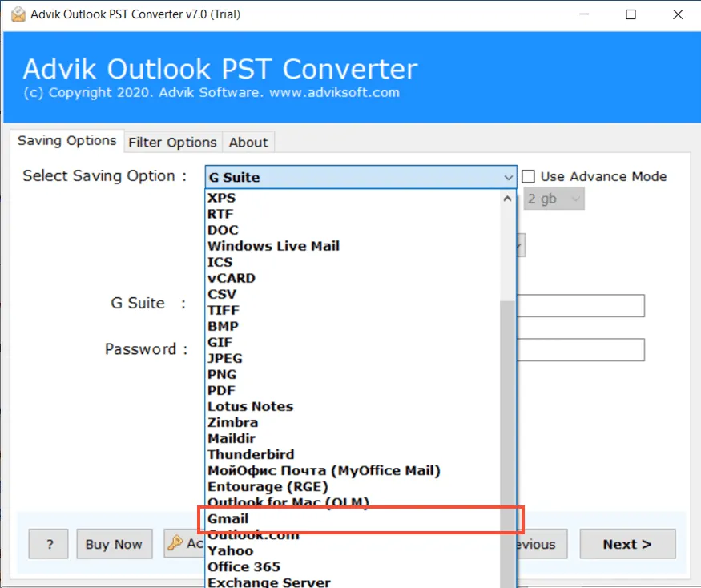
Task: Choose Windows Live Mail option
Action: [x=353, y=246]
